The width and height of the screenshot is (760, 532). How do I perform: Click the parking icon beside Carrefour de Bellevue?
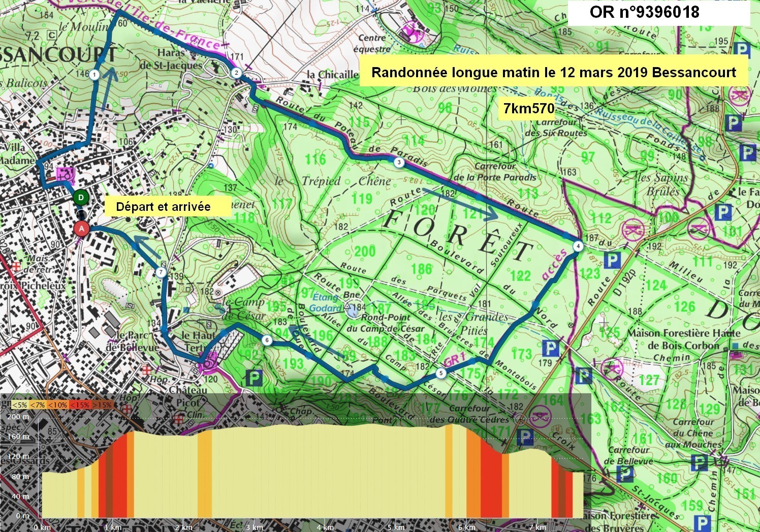[625, 474]
